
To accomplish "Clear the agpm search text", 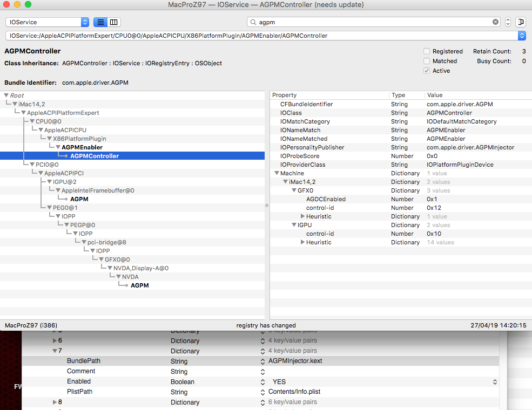I will pos(496,22).
